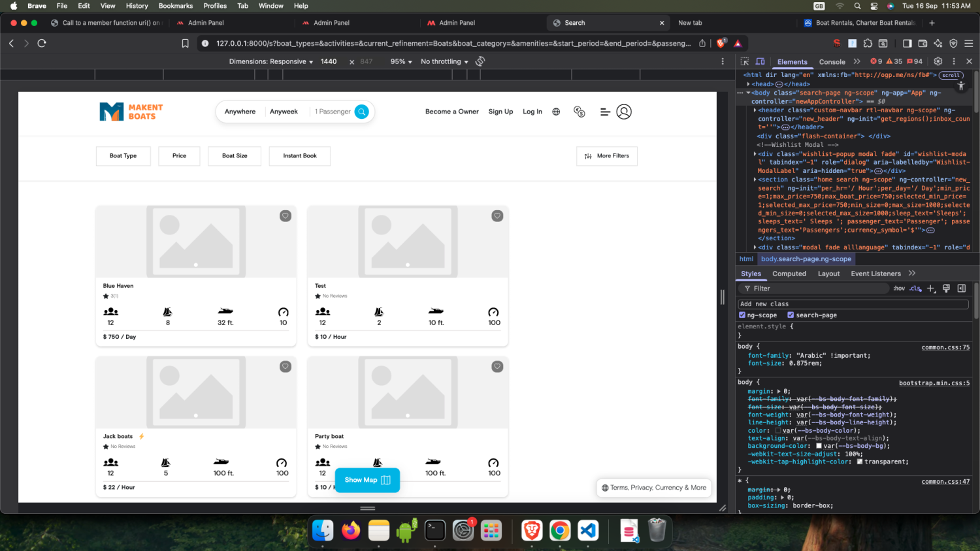The image size is (980, 551).
Task: Click rotate screen icon in device toolbar
Action: (x=480, y=61)
